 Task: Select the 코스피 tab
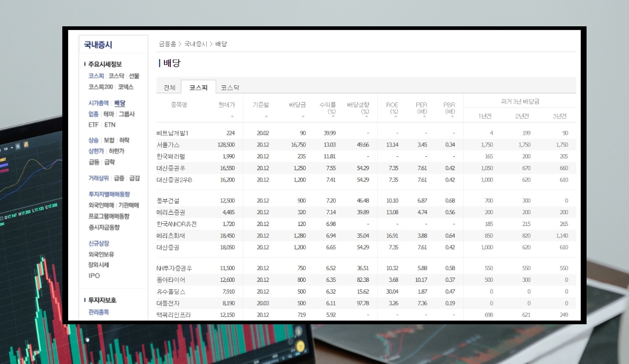click(198, 88)
